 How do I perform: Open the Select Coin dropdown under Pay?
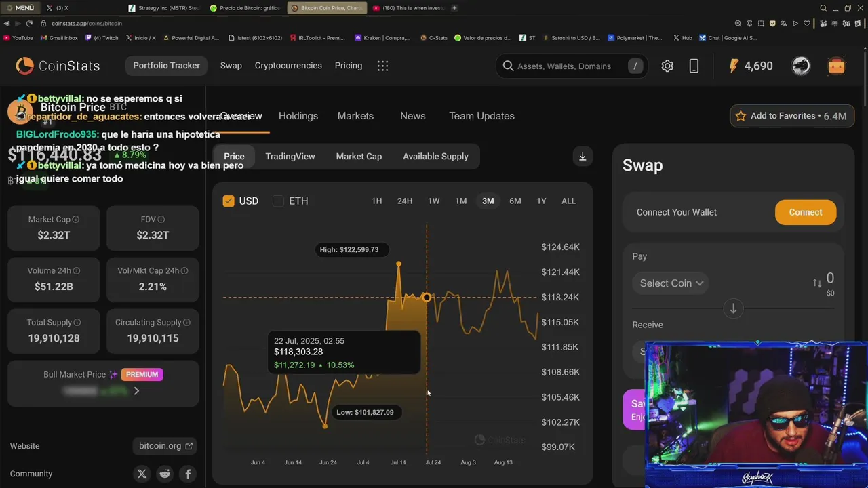pos(671,283)
